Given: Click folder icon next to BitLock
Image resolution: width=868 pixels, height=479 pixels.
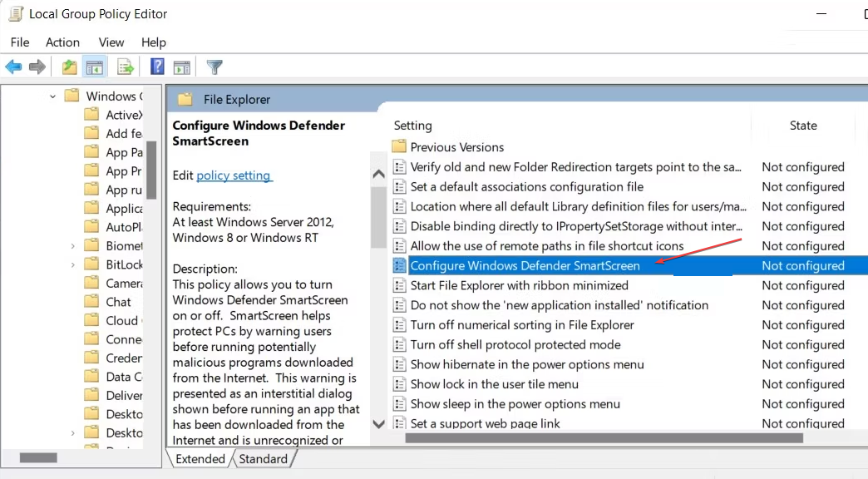Looking at the screenshot, I should click(91, 264).
